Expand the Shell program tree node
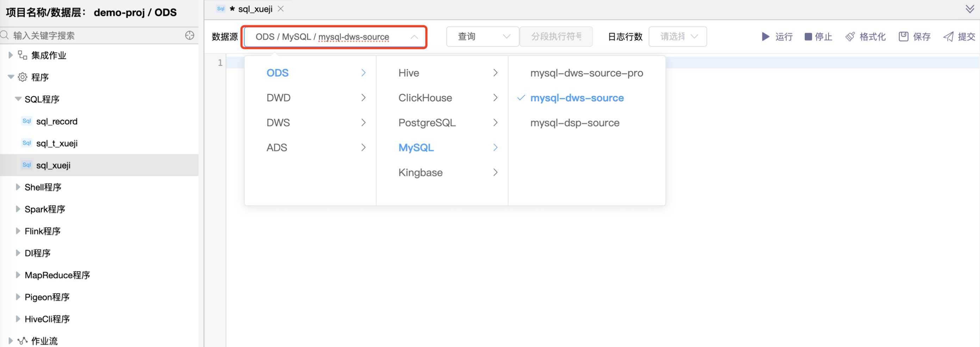Viewport: 980px width, 347px height. point(18,187)
